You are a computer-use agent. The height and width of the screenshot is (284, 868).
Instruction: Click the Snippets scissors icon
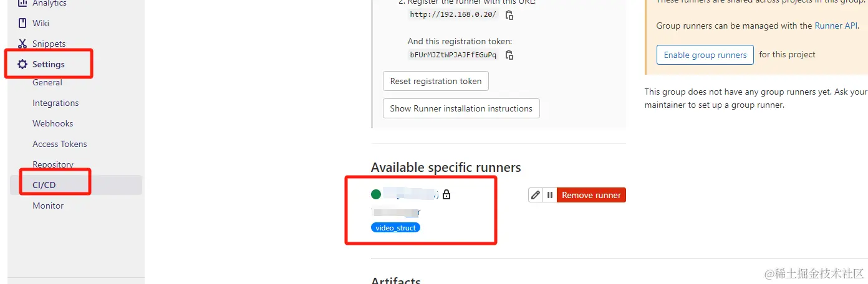coord(22,44)
